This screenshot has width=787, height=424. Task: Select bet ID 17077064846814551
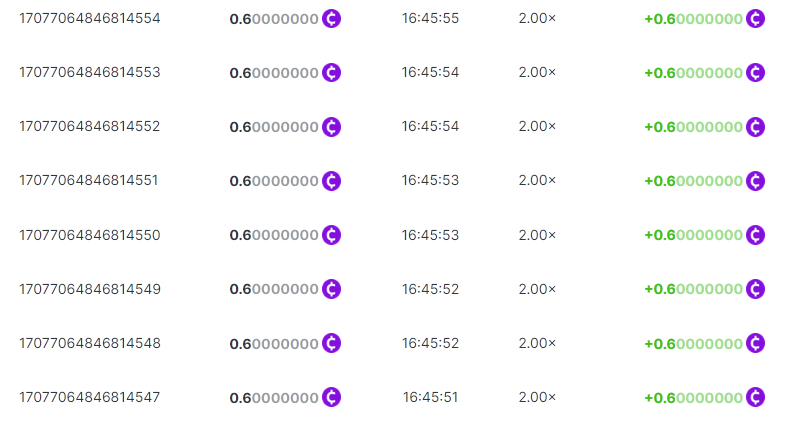(90, 181)
